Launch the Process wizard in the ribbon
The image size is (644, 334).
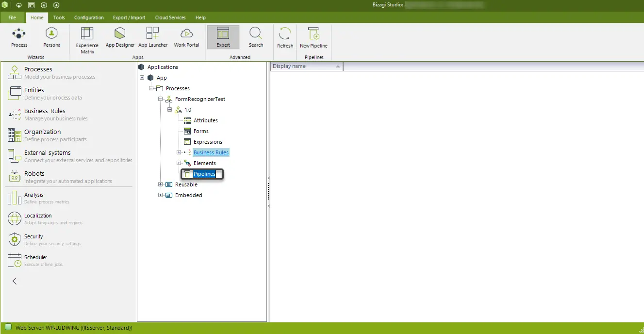(x=19, y=37)
